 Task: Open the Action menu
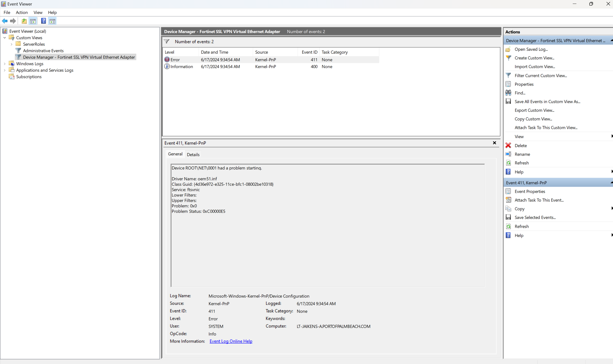point(22,13)
